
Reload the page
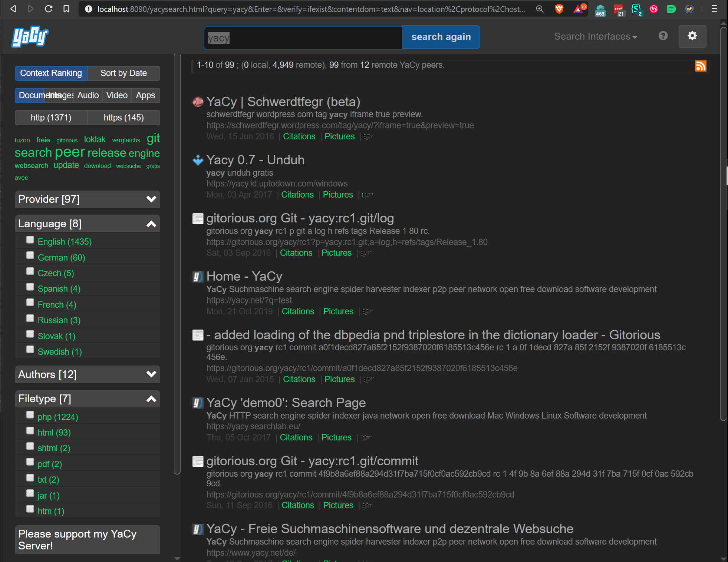point(49,9)
